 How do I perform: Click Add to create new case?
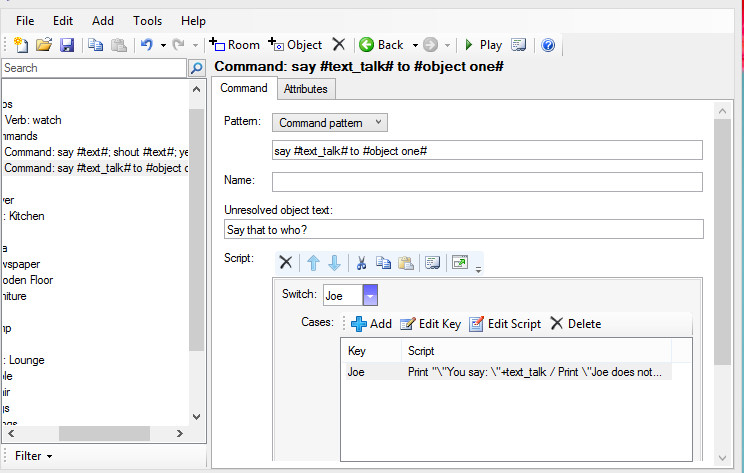[x=371, y=324]
